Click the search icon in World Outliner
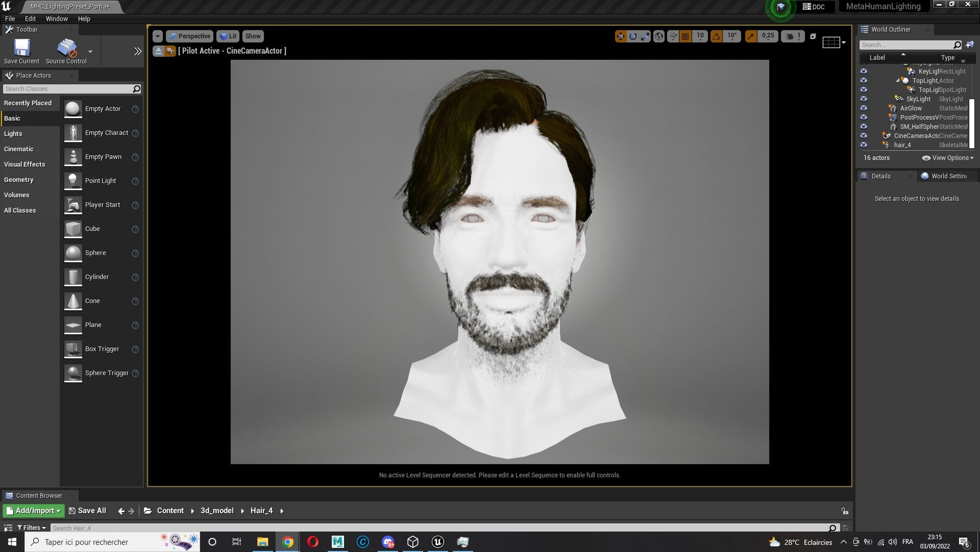This screenshot has height=552, width=980. point(958,45)
